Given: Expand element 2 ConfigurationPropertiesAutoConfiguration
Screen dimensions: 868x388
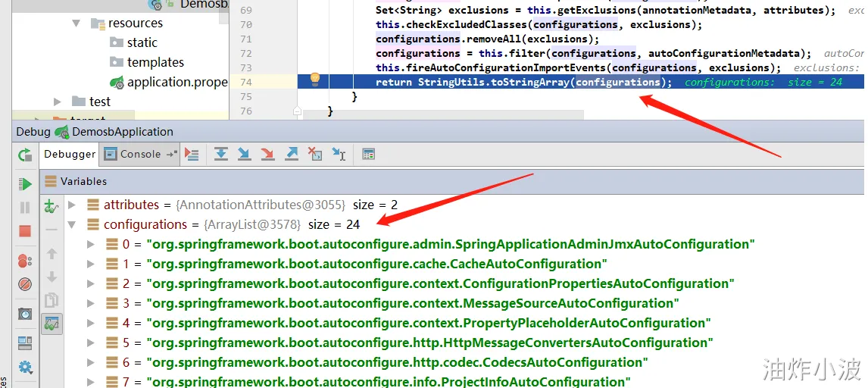Looking at the screenshot, I should coord(91,283).
